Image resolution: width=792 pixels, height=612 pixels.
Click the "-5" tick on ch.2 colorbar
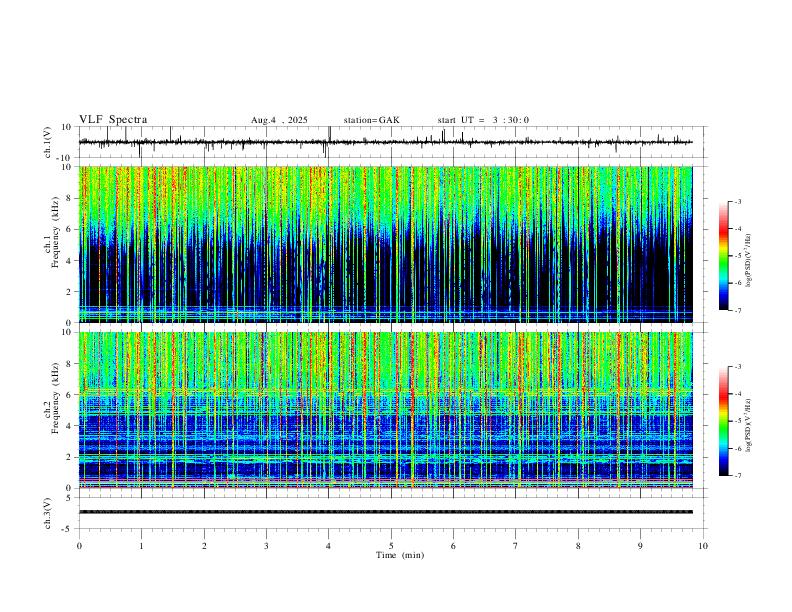point(738,421)
